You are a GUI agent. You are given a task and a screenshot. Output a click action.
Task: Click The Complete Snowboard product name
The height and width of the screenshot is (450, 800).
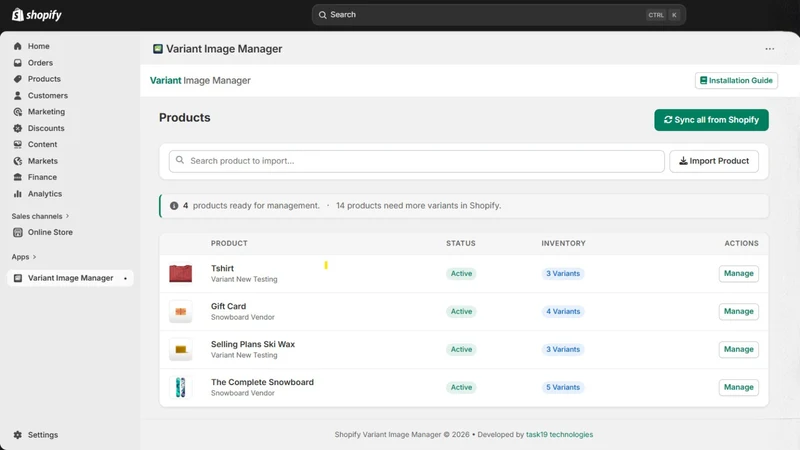262,382
